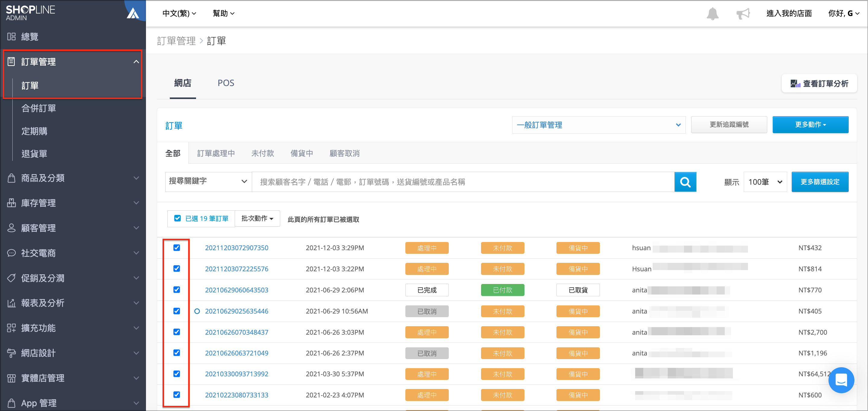Image resolution: width=868 pixels, height=411 pixels.
Task: Click 訂單管理 in the breadcrumb
Action: coord(176,41)
